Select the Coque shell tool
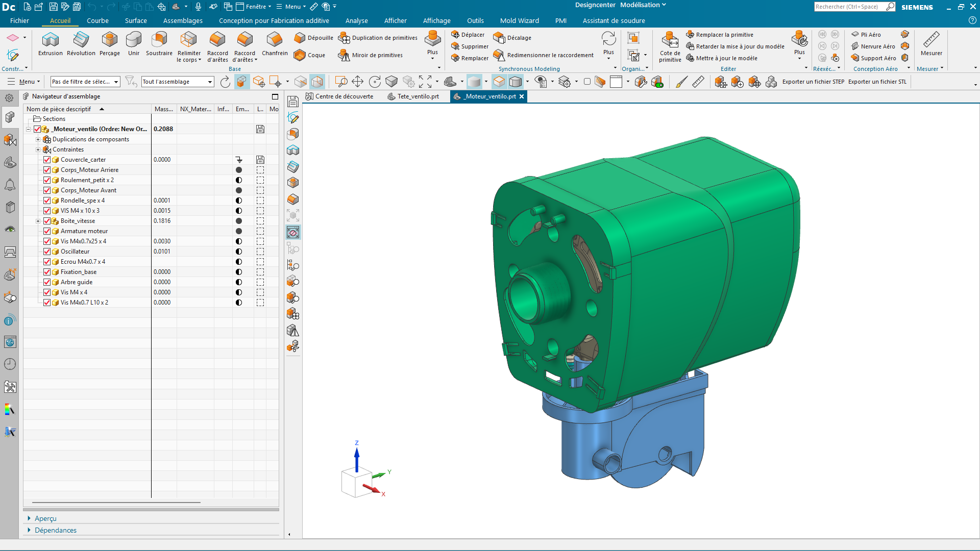 (x=310, y=55)
